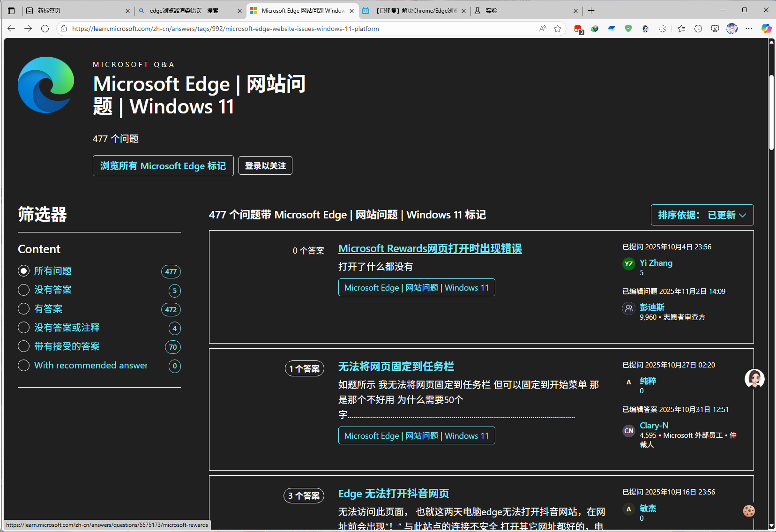This screenshot has width=776, height=532.
Task: Select the 没有答案 filter
Action: coord(23,290)
